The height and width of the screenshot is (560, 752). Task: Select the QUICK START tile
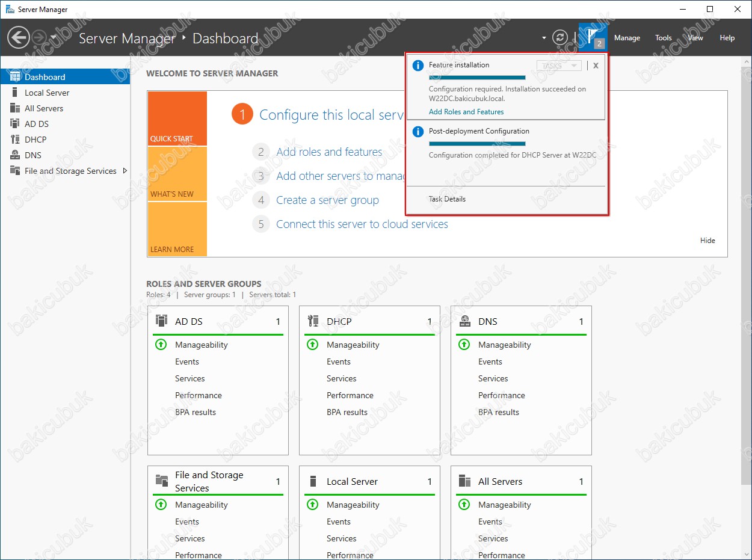point(177,118)
